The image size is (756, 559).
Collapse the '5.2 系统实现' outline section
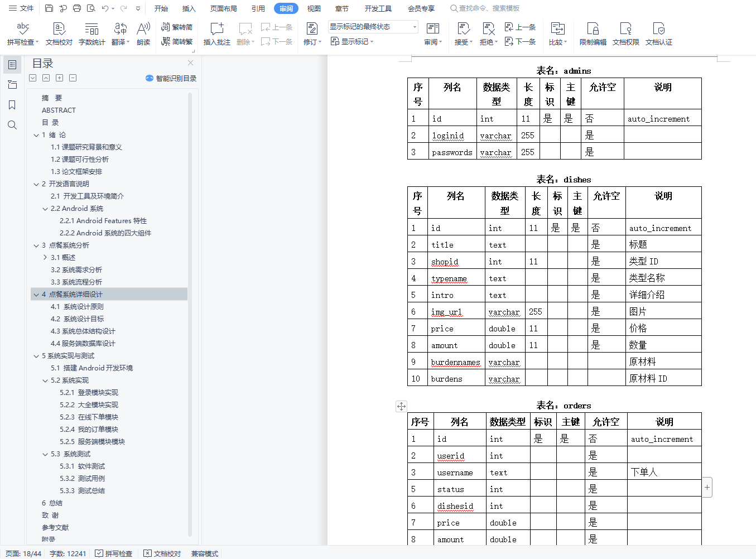click(45, 380)
